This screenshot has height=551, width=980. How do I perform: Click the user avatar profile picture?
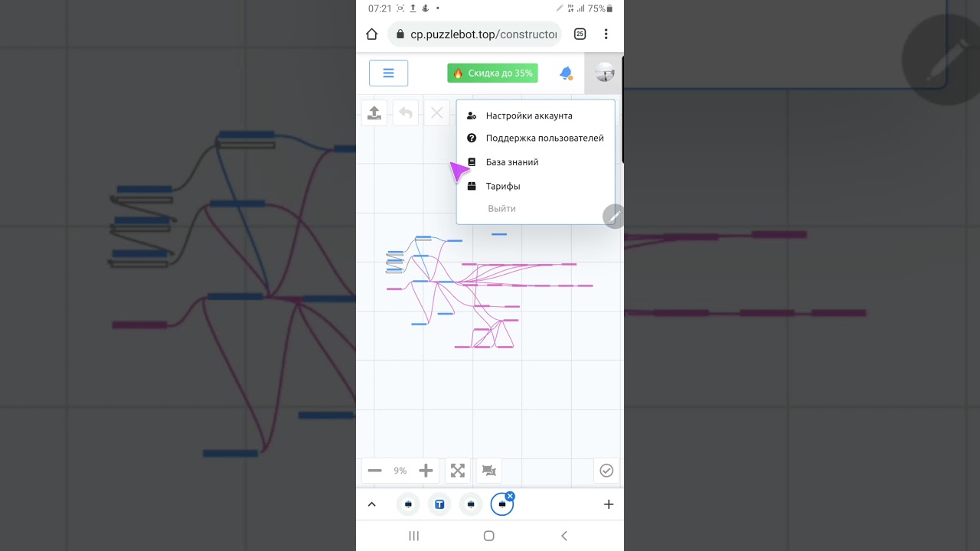click(x=604, y=73)
